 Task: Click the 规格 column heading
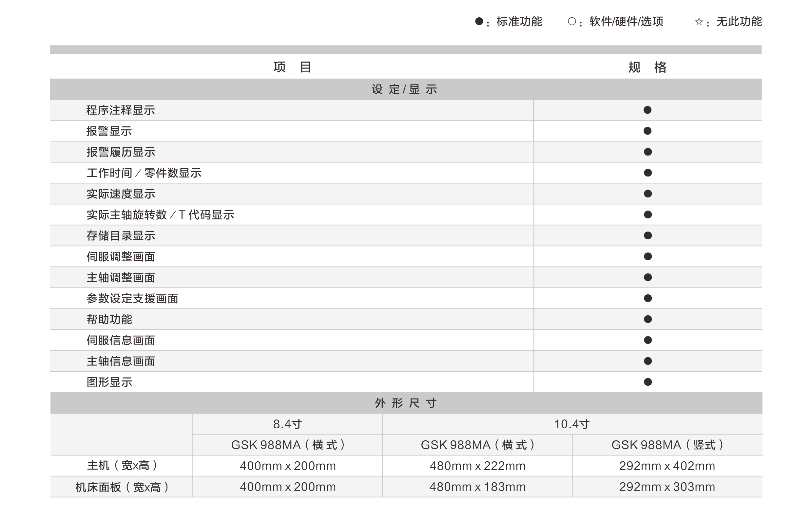tap(647, 67)
